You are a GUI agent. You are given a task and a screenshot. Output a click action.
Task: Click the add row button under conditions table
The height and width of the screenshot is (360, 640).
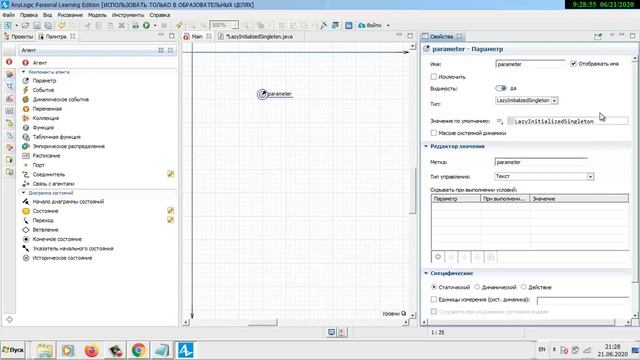[x=438, y=257]
